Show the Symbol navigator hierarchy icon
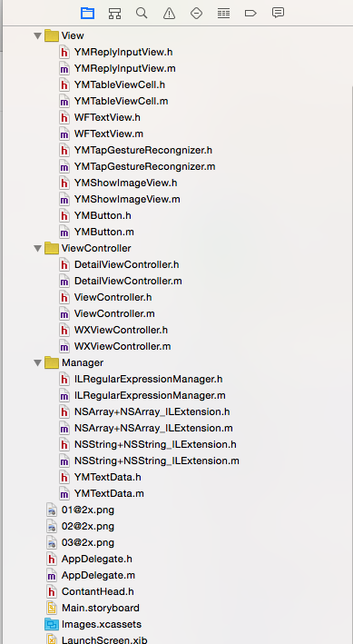Viewport: 353px width, 644px height. (114, 13)
